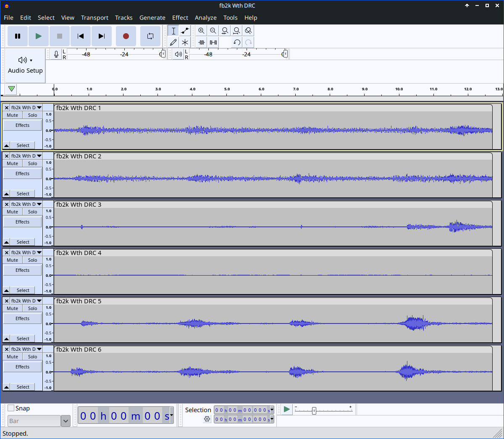Viewport: 504px width, 439px height.
Task: Click Play-at-speed green button
Action: (286, 409)
